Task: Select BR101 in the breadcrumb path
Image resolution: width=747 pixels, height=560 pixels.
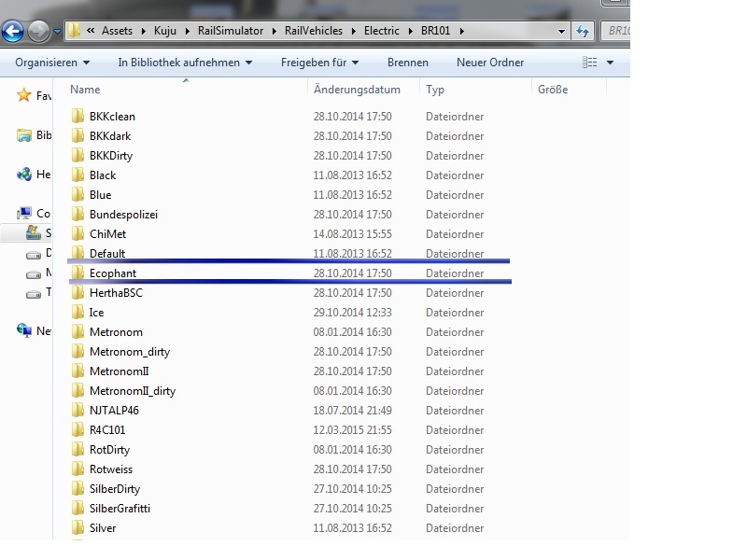Action: coord(435,31)
